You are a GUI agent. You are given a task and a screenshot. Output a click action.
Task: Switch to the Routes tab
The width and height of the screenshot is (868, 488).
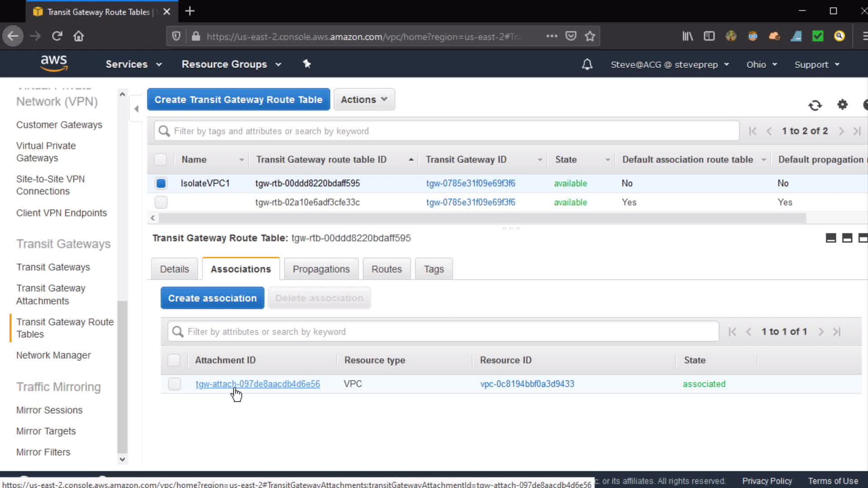[387, 269]
